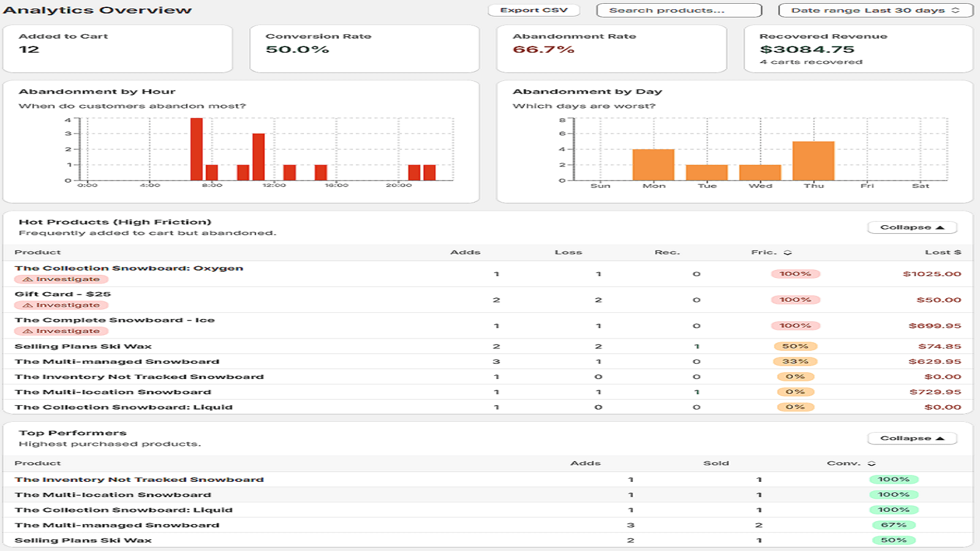Select Selling Plans Ski Wax in Top Performers
Image resolution: width=980 pixels, height=551 pixels.
point(83,541)
